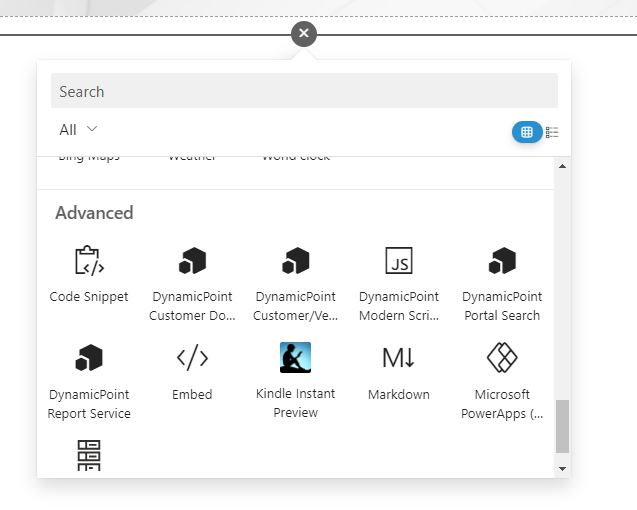
Task: Select DynamicPoint Customer/Ve... web part icon
Action: click(x=296, y=261)
